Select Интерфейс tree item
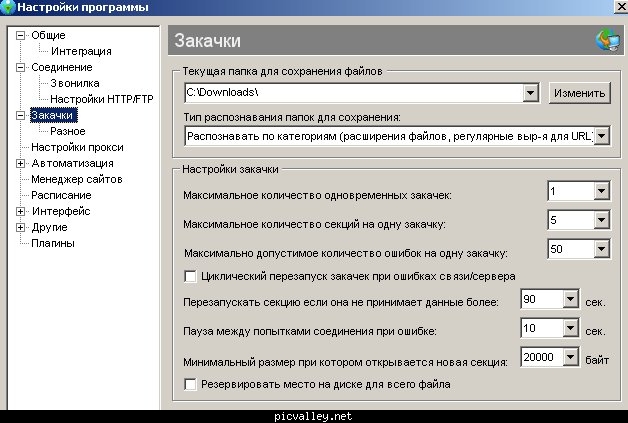 pos(61,212)
